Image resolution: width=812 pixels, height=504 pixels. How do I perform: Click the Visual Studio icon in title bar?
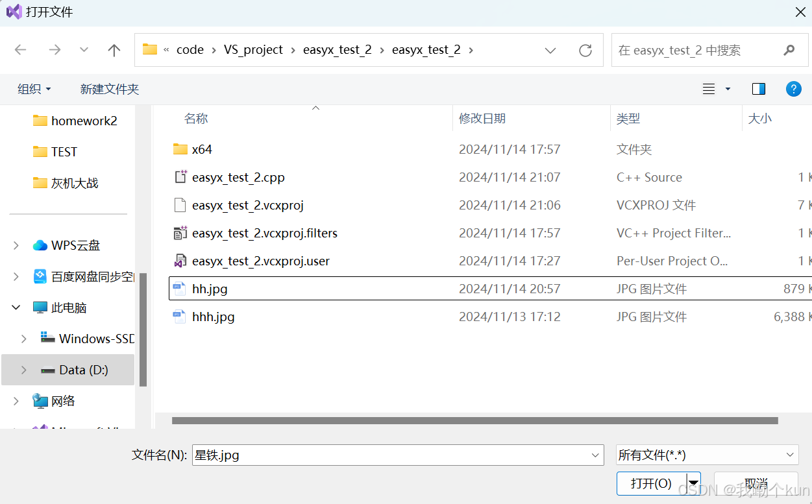click(x=14, y=12)
